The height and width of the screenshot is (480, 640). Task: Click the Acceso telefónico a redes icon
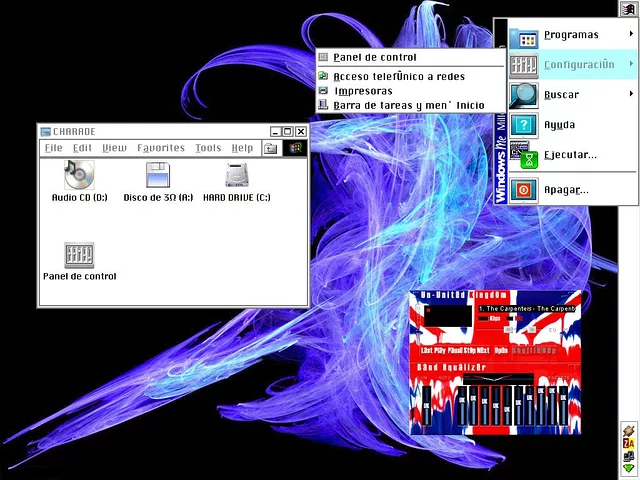(323, 76)
